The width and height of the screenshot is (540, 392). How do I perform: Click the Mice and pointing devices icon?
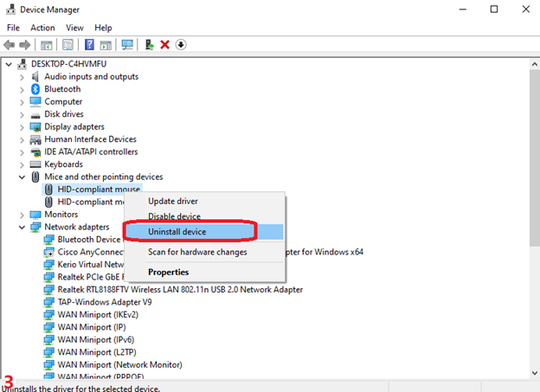[x=35, y=177]
